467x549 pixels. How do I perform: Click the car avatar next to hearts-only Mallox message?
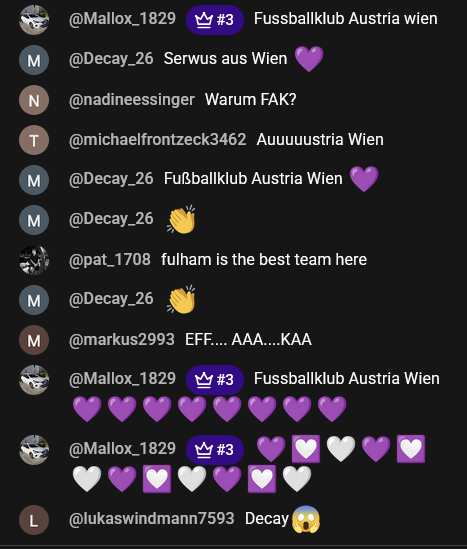click(34, 450)
